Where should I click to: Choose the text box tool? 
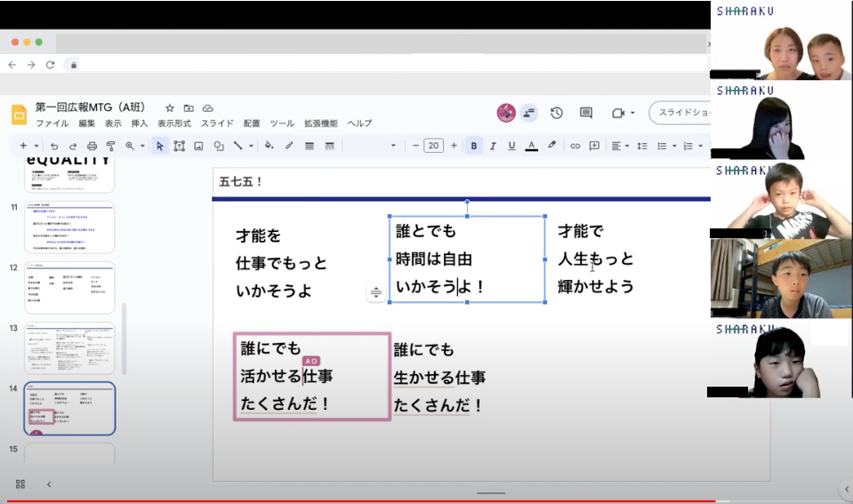pos(179,146)
